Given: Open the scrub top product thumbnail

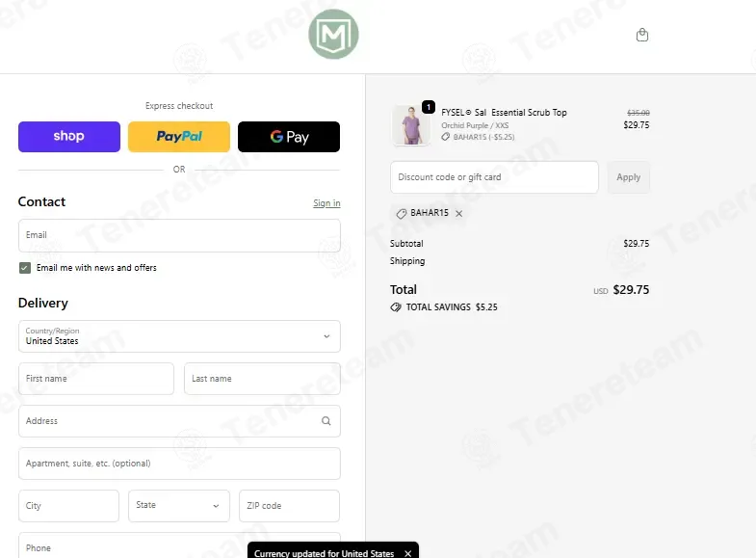Looking at the screenshot, I should 411,125.
